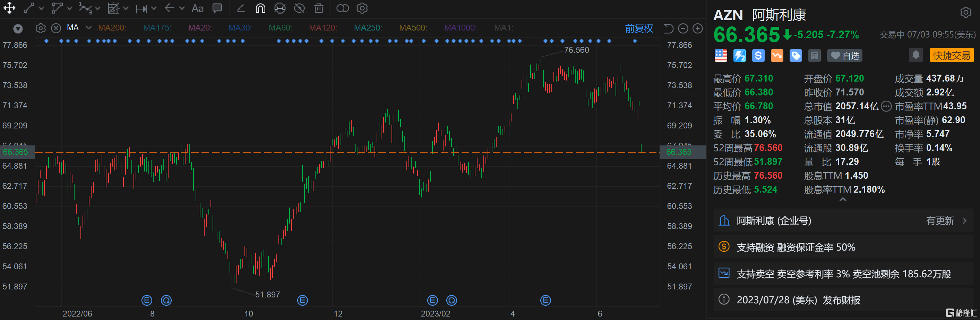Click the MA200 orange indicator label
The image size is (980, 320).
click(x=112, y=28)
